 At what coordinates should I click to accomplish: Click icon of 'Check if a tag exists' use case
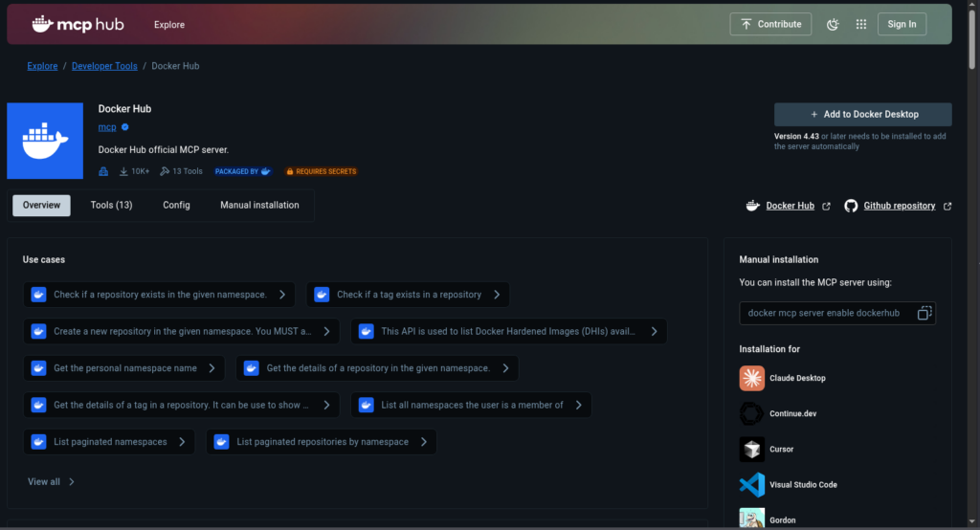tap(322, 295)
